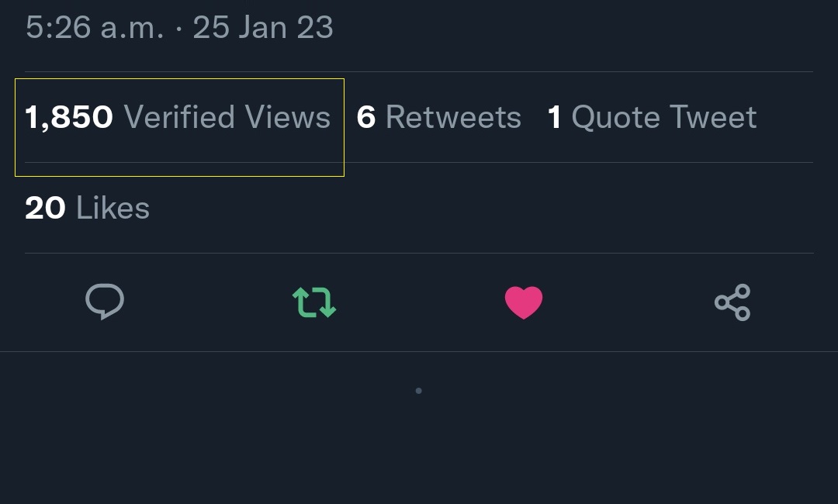View the list of 6 Retweets
The height and width of the screenshot is (504, 838).
coord(438,118)
